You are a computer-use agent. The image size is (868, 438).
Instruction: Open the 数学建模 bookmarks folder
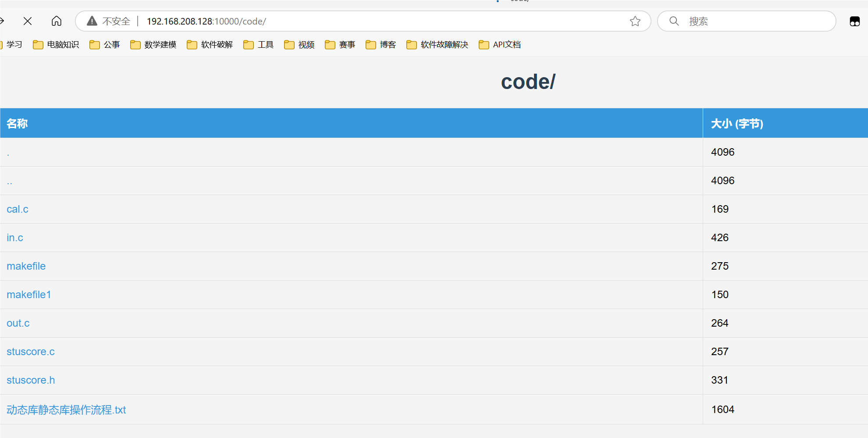[x=153, y=44]
